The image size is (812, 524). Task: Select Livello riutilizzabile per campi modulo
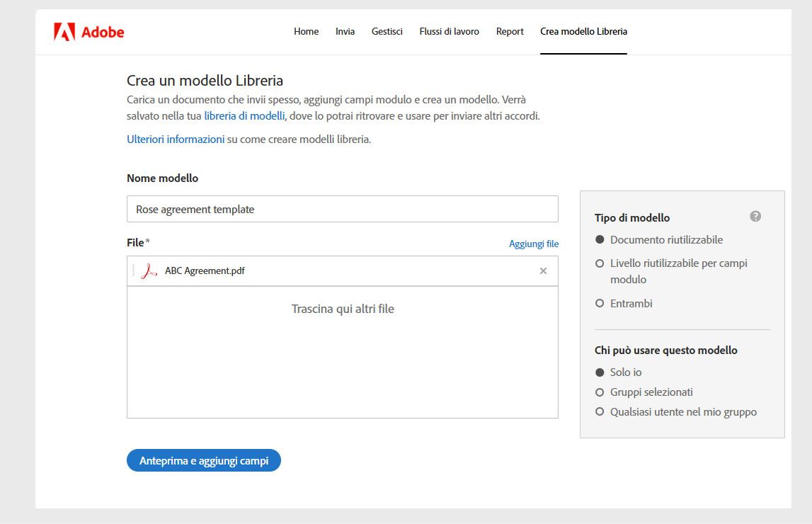pos(600,263)
